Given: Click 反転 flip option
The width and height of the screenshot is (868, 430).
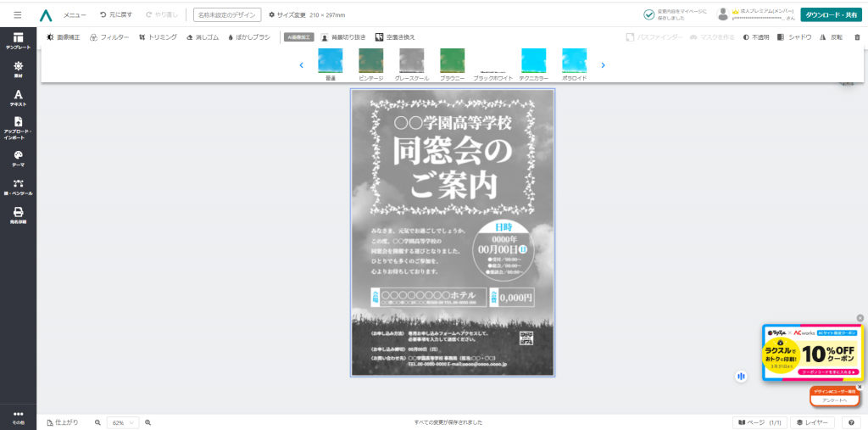Looking at the screenshot, I should click(x=831, y=37).
